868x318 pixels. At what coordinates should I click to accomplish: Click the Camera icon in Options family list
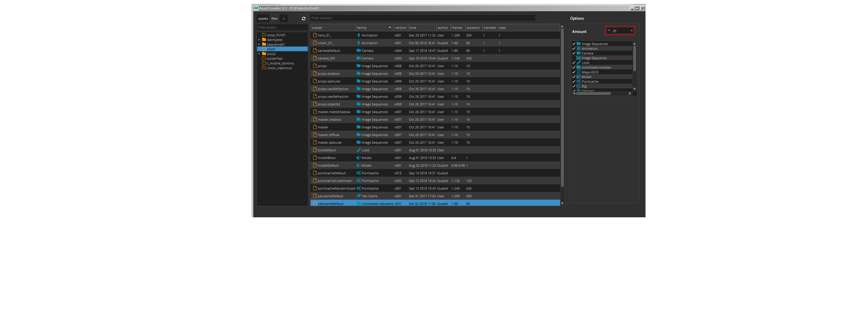point(578,53)
